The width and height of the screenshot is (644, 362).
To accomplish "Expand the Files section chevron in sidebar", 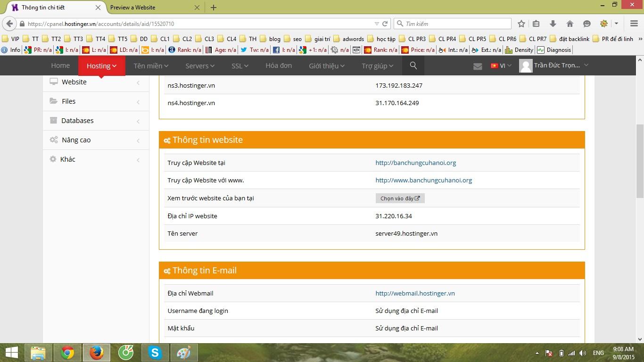I will [x=138, y=102].
